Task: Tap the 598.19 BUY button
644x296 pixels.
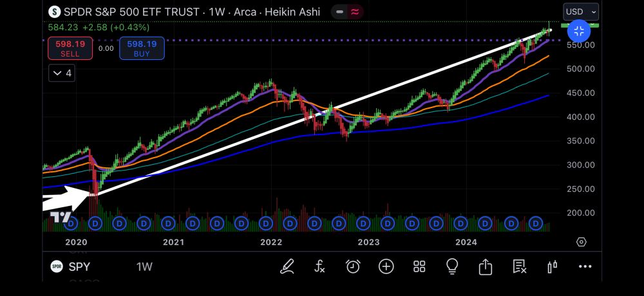Action: click(x=142, y=48)
